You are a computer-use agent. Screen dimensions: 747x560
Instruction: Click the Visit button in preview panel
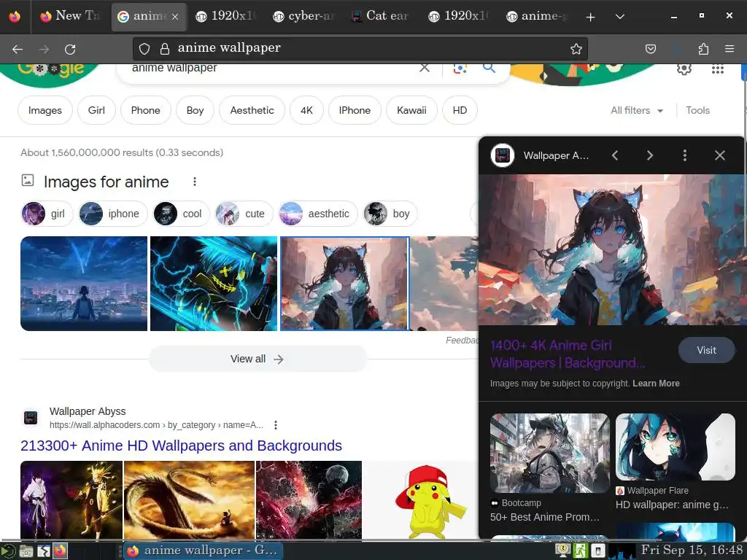pos(706,351)
